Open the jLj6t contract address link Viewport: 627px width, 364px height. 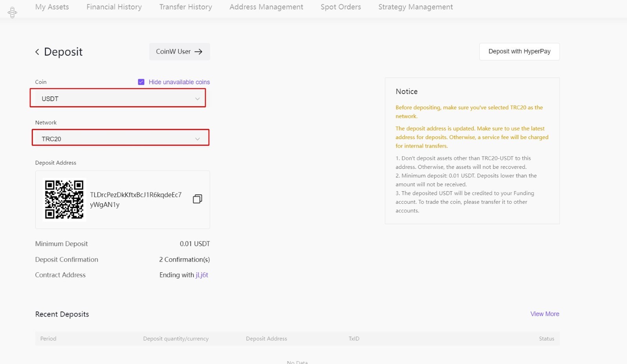[x=202, y=275]
